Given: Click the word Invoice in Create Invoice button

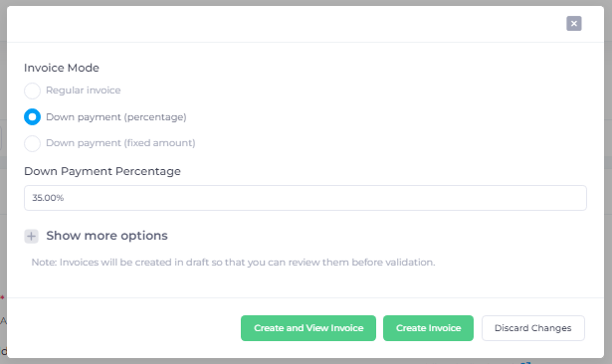Looking at the screenshot, I should point(444,328).
